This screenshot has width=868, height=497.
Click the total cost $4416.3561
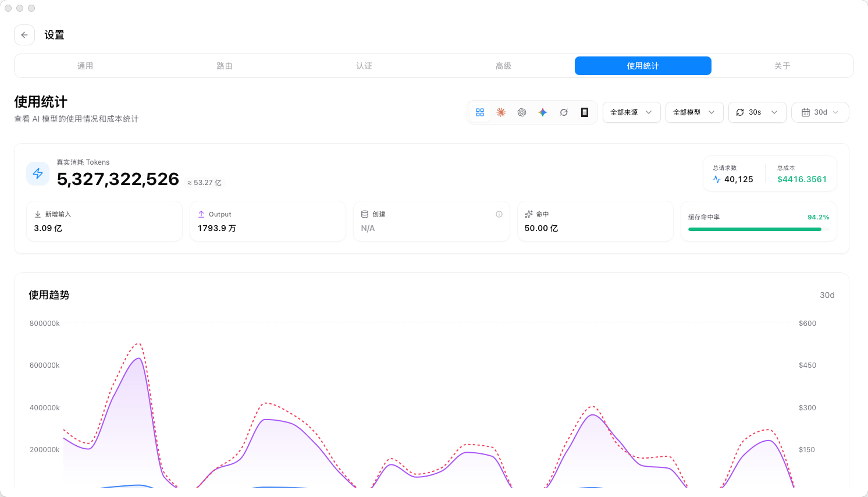click(802, 179)
